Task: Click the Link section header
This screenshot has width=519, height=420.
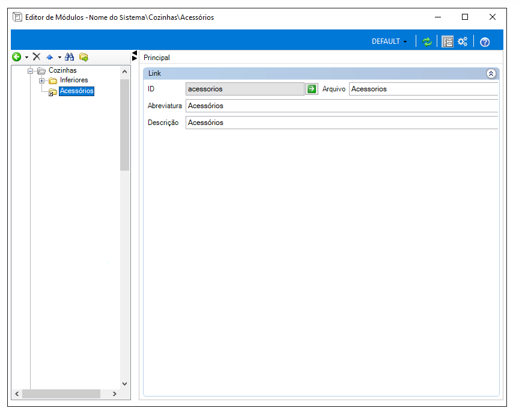Action: (321, 73)
